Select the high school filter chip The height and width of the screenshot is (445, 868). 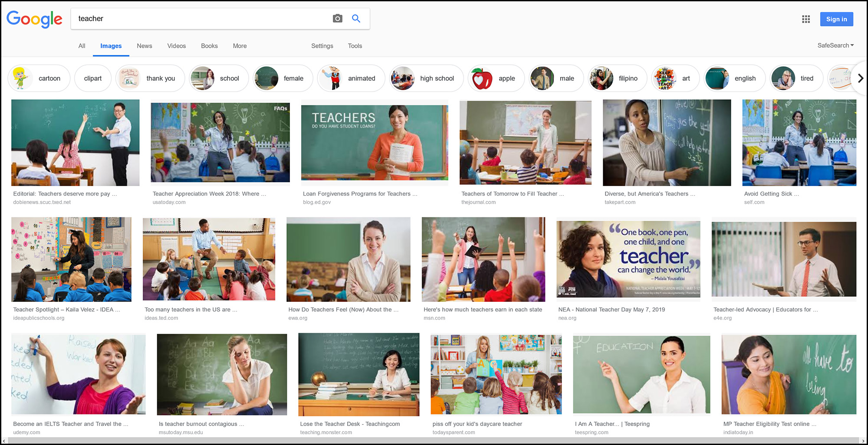click(426, 79)
